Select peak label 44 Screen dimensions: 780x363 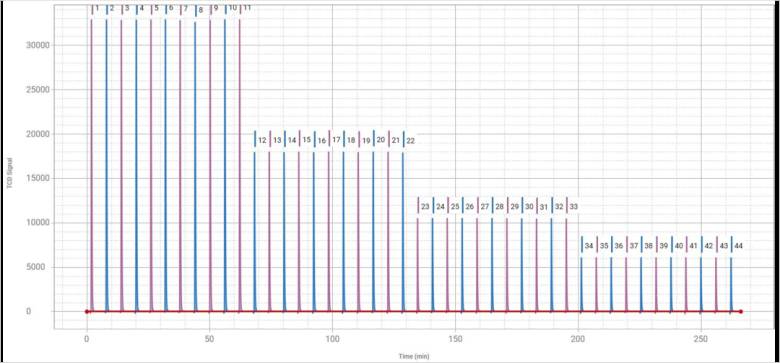tap(739, 246)
